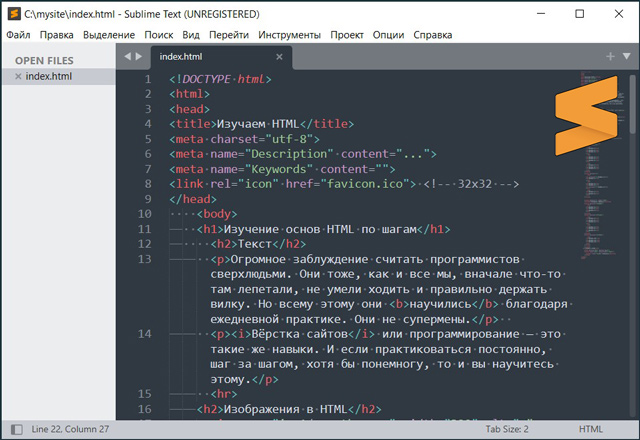Open the tab list dropdown arrow
The image size is (640, 440).
[x=627, y=56]
